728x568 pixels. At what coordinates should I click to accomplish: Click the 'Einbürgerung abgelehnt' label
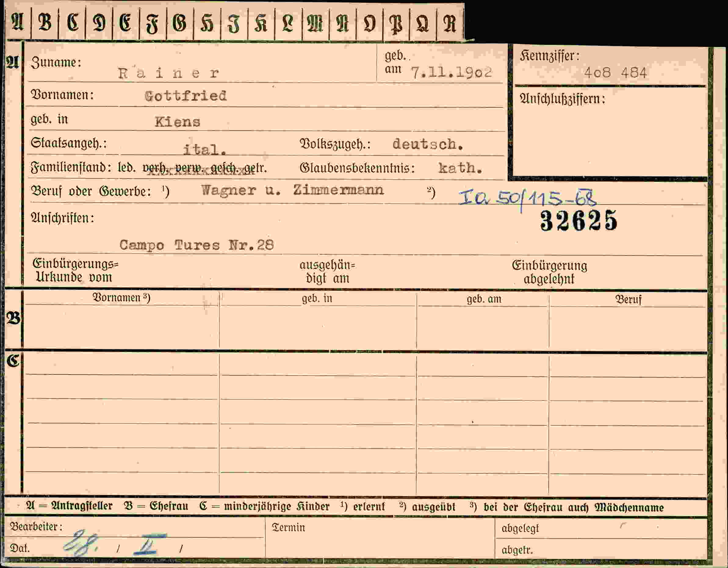pyautogui.click(x=549, y=272)
